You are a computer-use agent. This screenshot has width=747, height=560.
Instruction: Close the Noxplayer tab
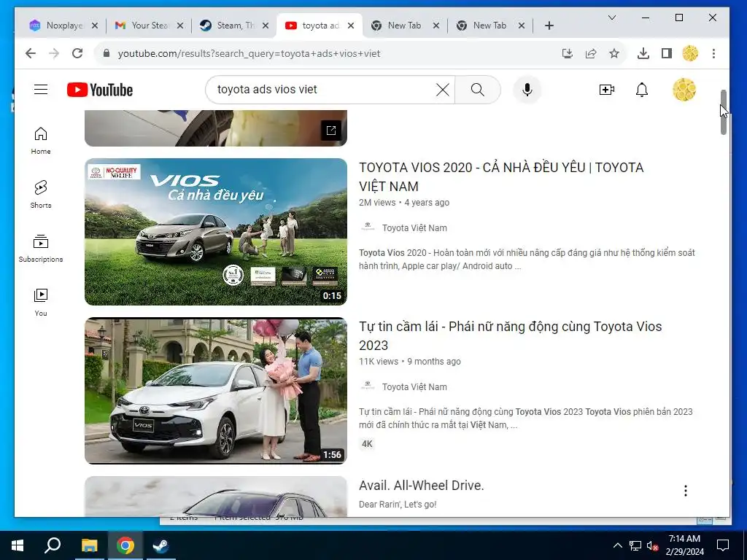(95, 26)
